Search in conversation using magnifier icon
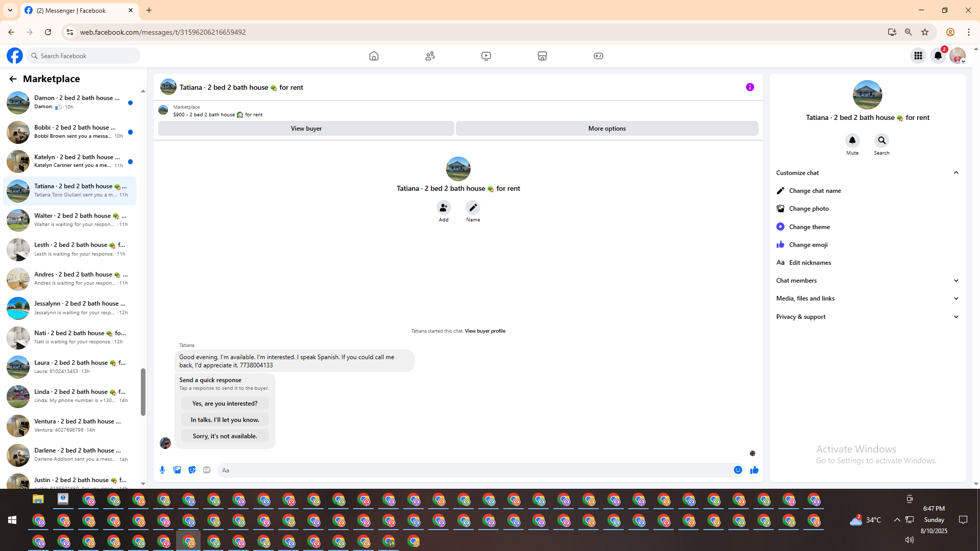The height and width of the screenshot is (551, 980). tap(881, 140)
